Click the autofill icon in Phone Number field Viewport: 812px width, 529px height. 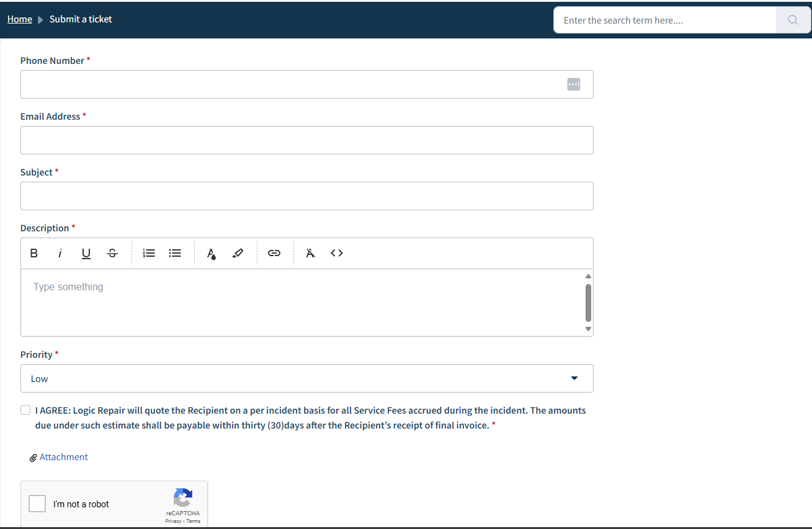pos(574,84)
